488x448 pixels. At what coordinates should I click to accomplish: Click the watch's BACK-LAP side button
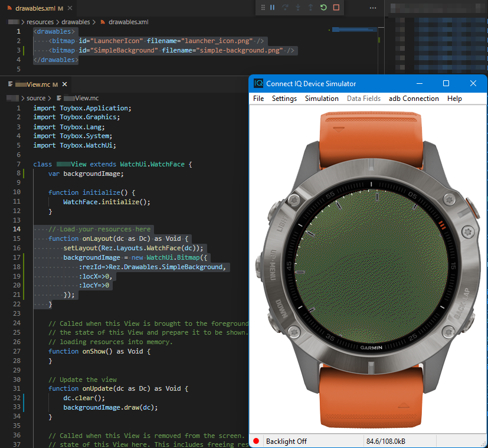click(470, 322)
